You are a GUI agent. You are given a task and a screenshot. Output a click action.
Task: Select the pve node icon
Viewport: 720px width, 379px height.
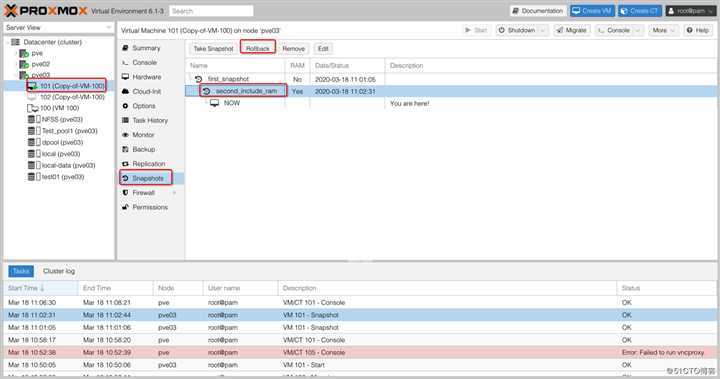pyautogui.click(x=24, y=53)
